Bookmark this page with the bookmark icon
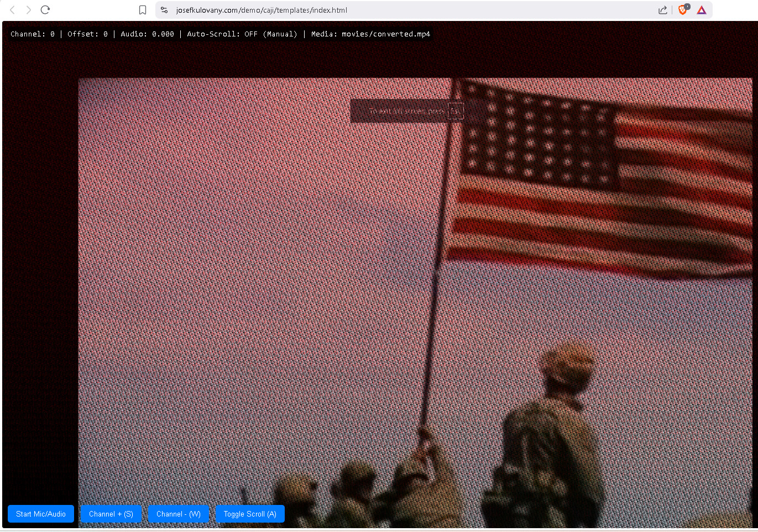Screen dimensions: 758x532 (x=143, y=10)
